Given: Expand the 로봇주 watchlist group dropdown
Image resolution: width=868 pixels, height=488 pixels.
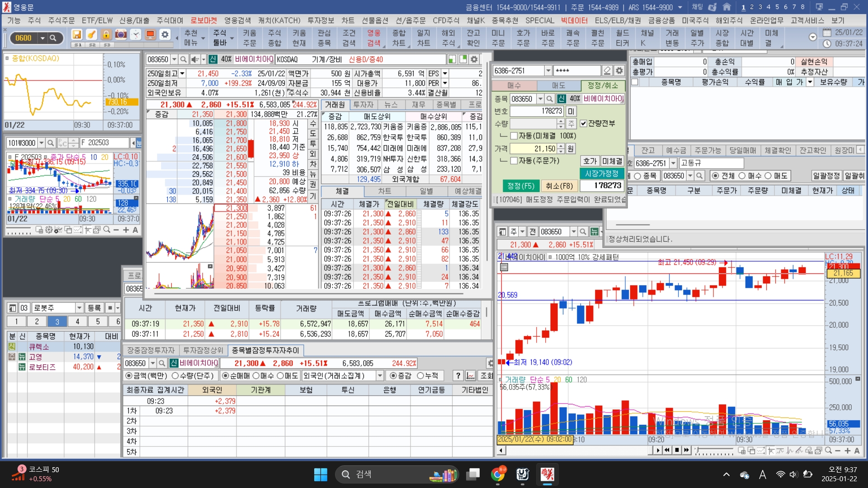Looking at the screenshot, I should coord(79,308).
